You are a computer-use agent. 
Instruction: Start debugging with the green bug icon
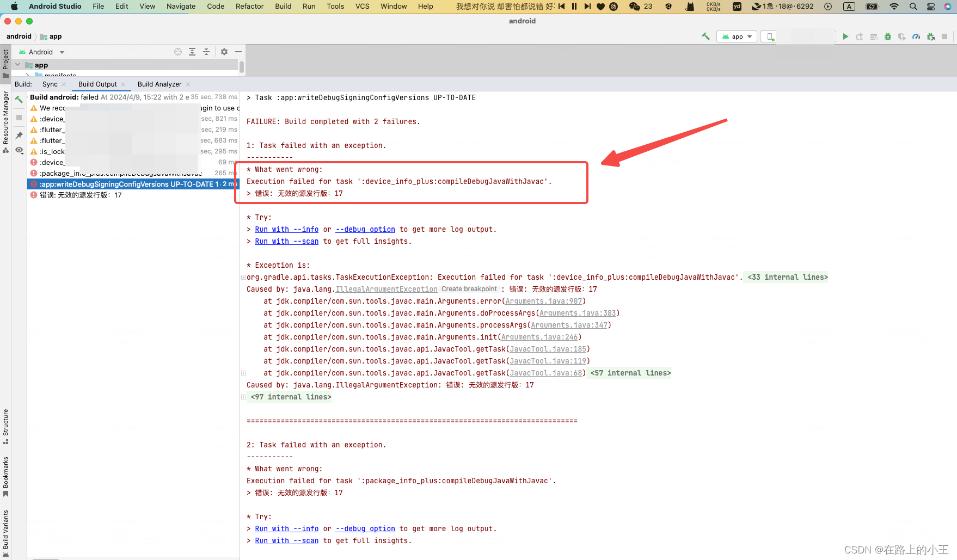(888, 36)
